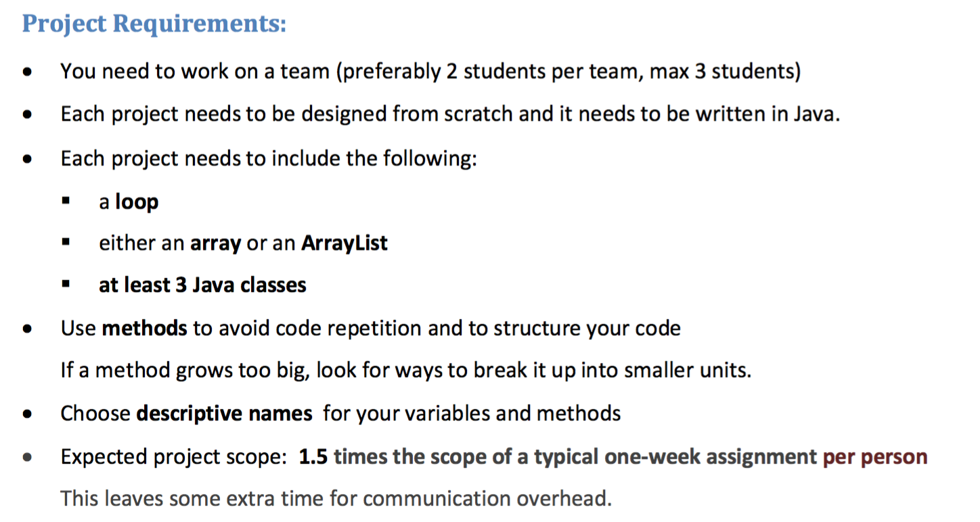Click the square bullet before "a loop"

66,201
